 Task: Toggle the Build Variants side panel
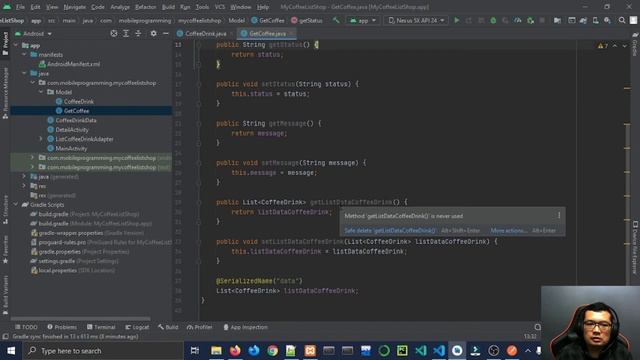coord(5,296)
